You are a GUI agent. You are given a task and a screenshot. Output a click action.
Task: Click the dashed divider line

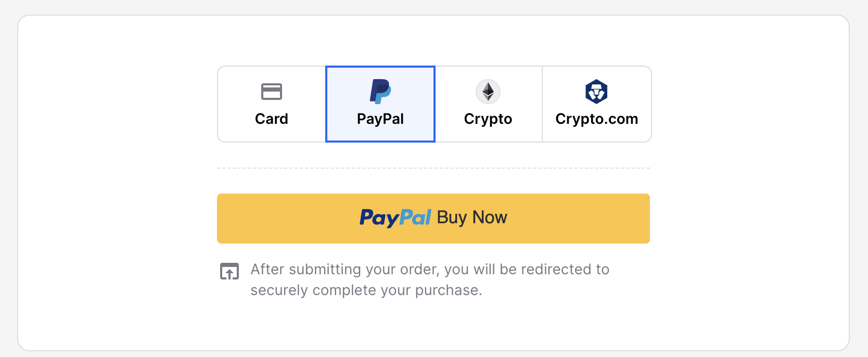[x=433, y=168]
